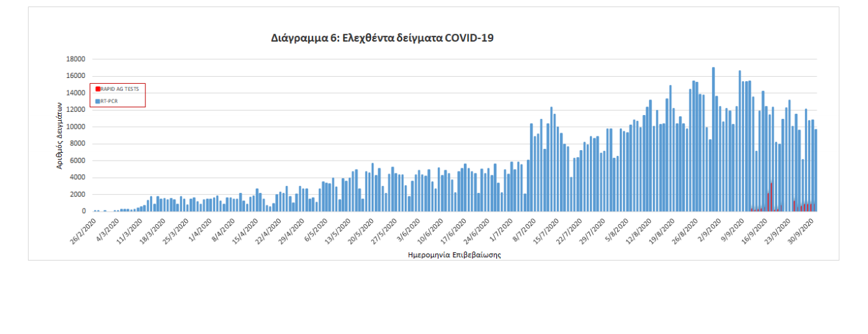This screenshot has width=868, height=334.
Task: Click the chart title 'Διάγραμμα 6: Ελεχθέντα δείγματα COVID-19'
Action: (x=382, y=38)
